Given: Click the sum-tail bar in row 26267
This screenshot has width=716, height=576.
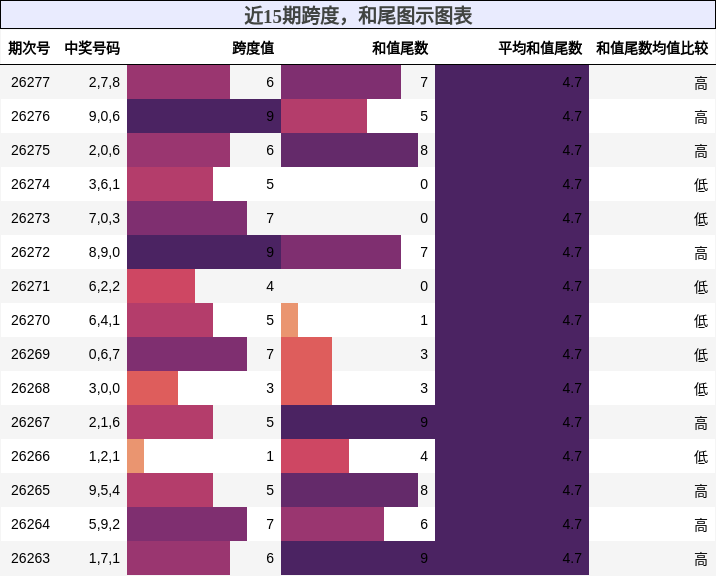Looking at the screenshot, I should click(x=358, y=422).
